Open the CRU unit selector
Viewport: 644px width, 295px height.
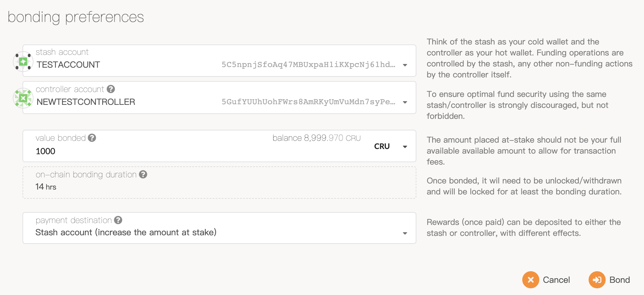(390, 147)
